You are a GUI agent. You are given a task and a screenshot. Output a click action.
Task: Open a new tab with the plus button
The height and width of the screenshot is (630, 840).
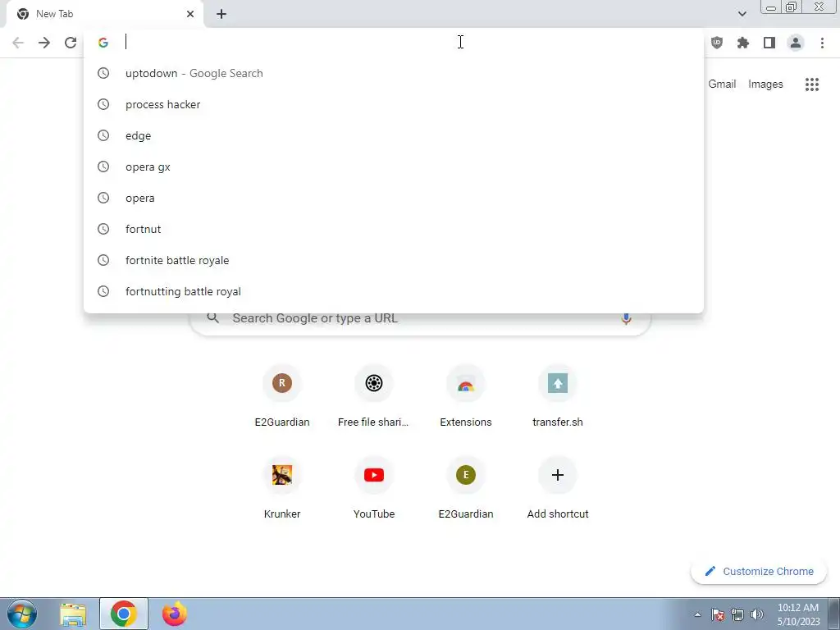click(x=221, y=14)
